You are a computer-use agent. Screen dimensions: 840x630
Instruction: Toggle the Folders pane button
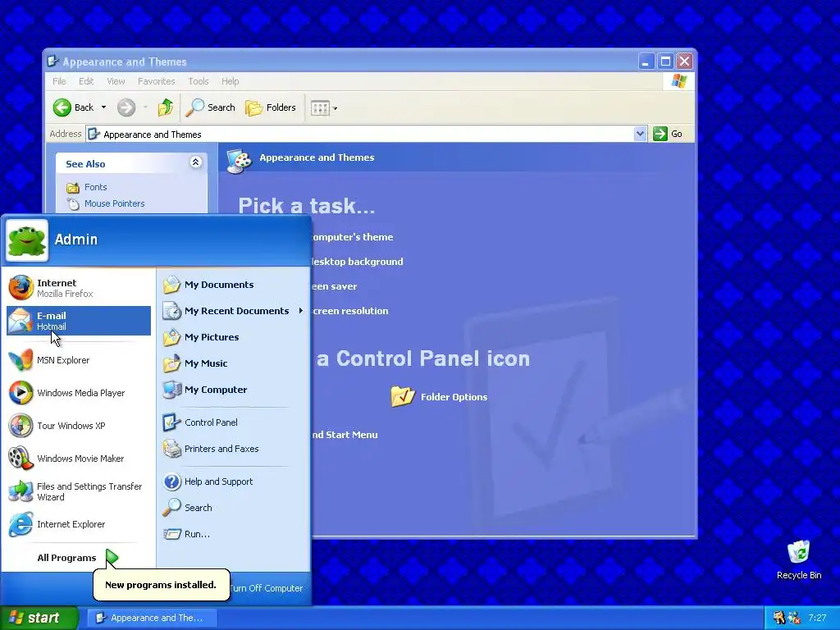click(271, 107)
